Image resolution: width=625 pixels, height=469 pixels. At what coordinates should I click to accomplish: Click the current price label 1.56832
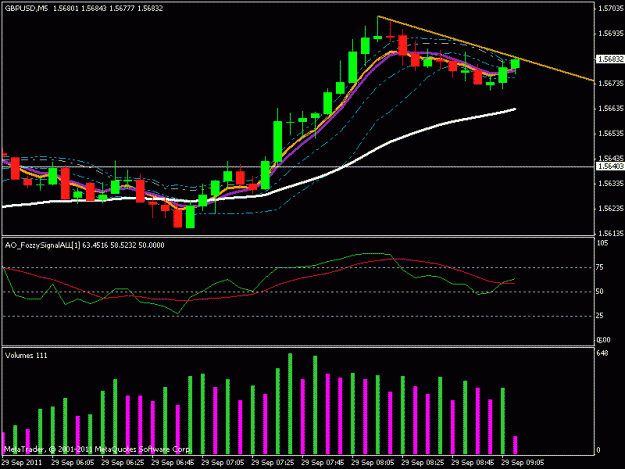[610, 59]
